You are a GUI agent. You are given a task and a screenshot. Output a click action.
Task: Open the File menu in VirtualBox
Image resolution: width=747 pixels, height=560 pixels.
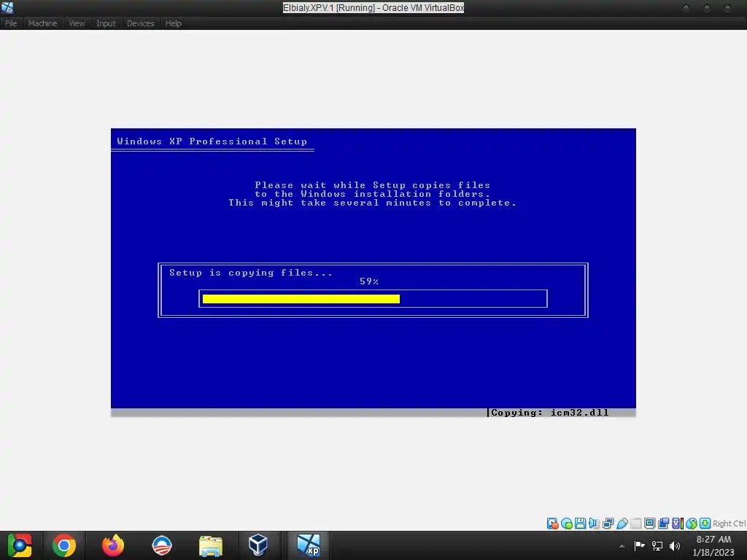11,23
